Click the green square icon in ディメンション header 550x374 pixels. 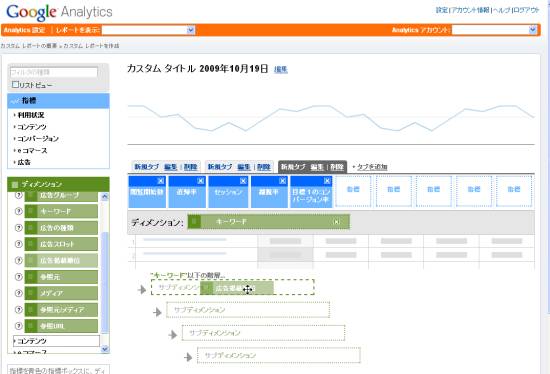(15, 185)
